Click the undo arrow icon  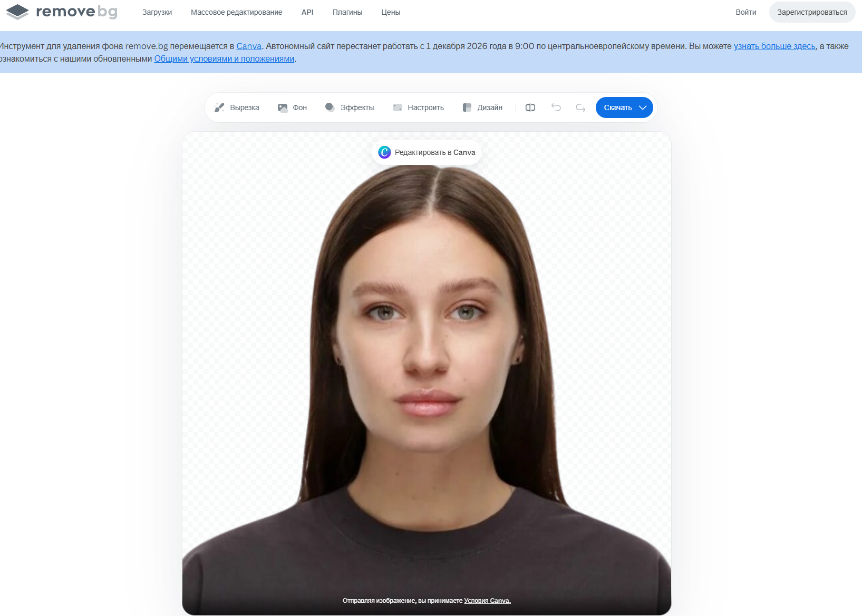pyautogui.click(x=556, y=107)
